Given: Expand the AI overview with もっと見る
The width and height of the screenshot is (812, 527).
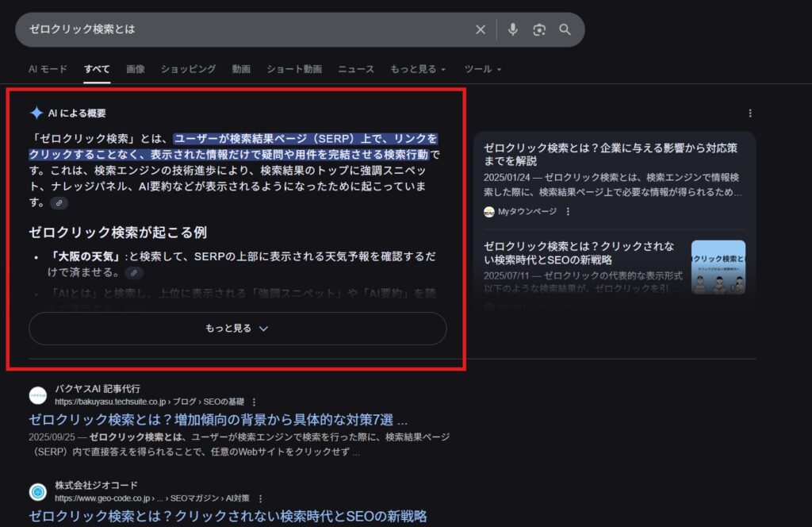Looking at the screenshot, I should [x=239, y=328].
